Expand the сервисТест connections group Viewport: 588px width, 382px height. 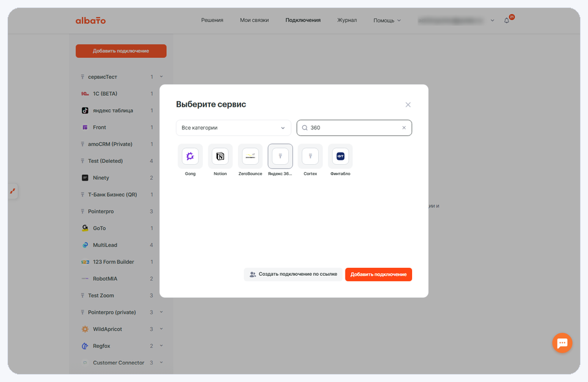(x=161, y=77)
